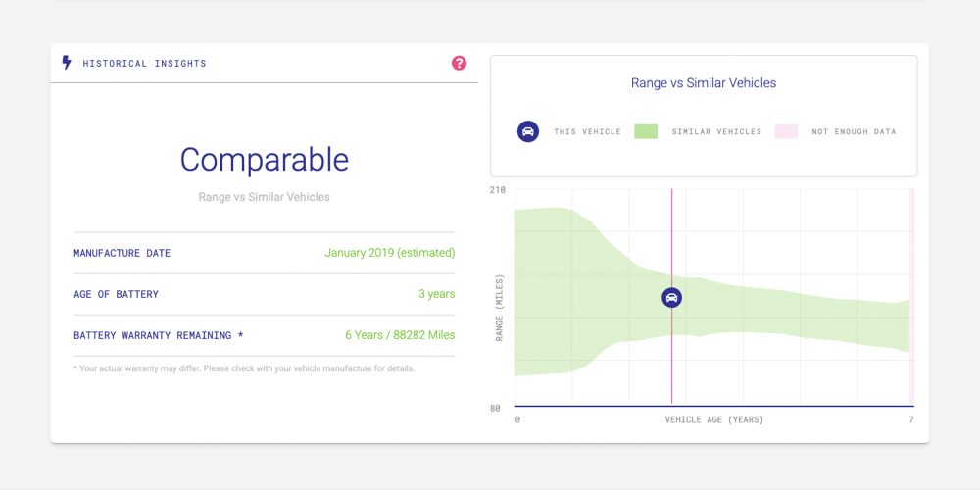
Task: Click the Manufacture Date label
Action: (x=122, y=253)
